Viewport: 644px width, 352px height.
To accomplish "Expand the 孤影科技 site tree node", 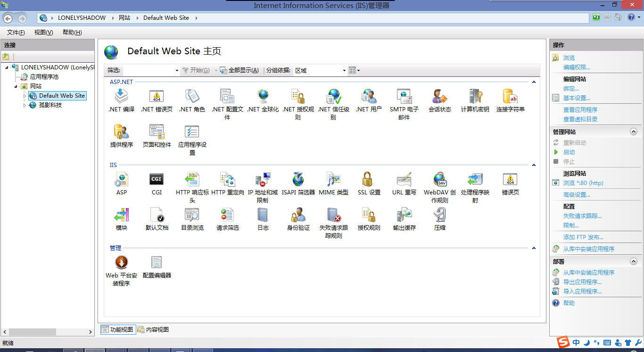I will point(25,105).
